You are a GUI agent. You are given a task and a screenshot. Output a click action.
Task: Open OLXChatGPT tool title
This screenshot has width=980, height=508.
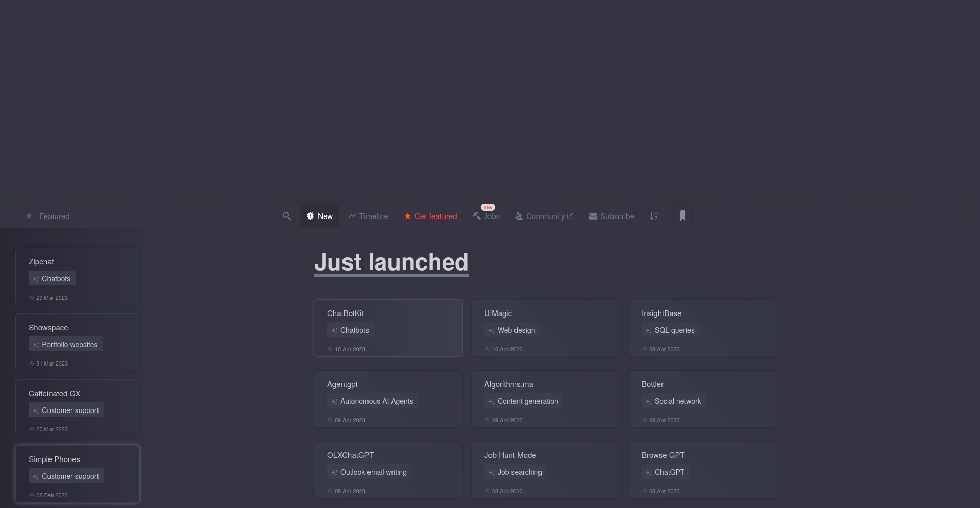[x=351, y=455]
